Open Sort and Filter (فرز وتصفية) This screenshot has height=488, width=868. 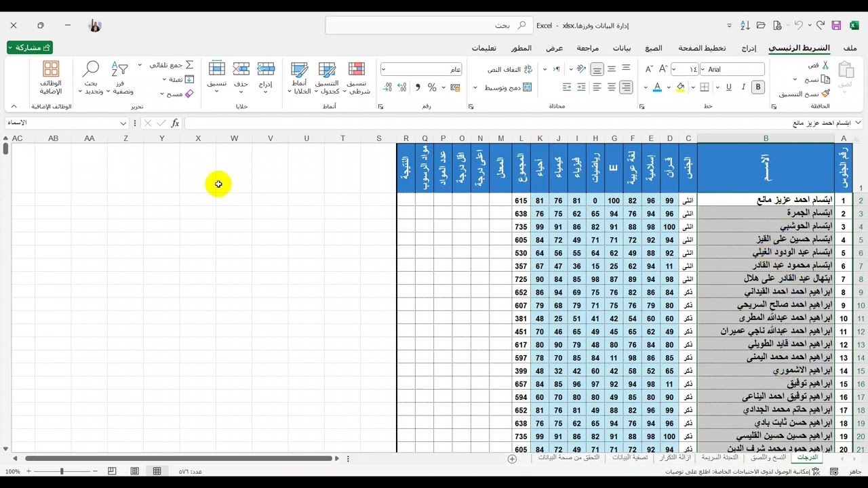pos(120,78)
